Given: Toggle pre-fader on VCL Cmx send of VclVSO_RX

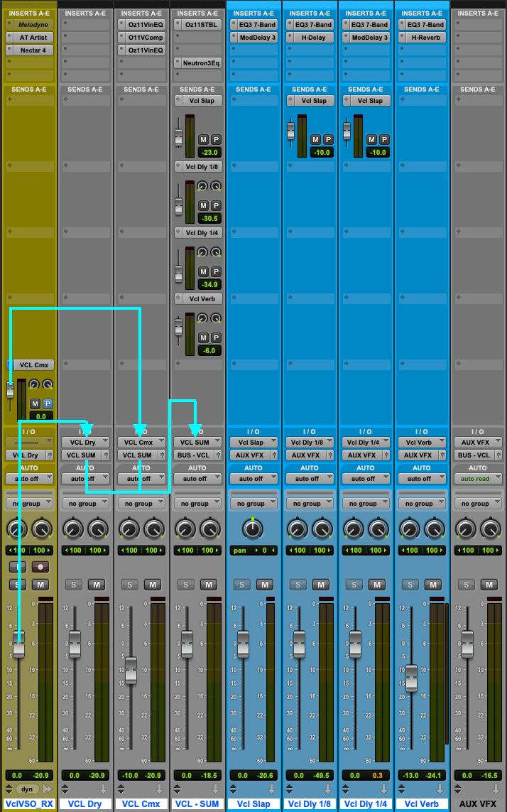Looking at the screenshot, I should point(48,404).
